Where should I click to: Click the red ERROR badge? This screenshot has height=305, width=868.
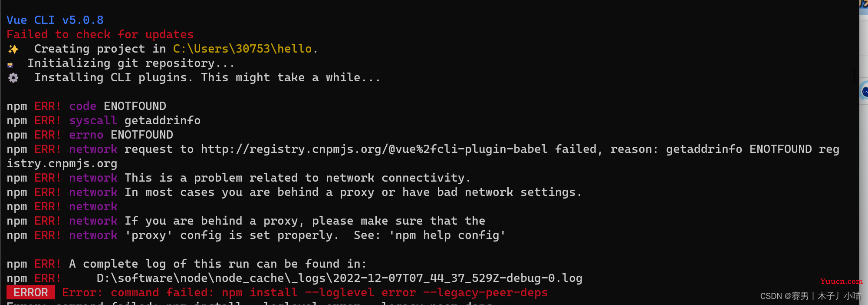[x=31, y=292]
